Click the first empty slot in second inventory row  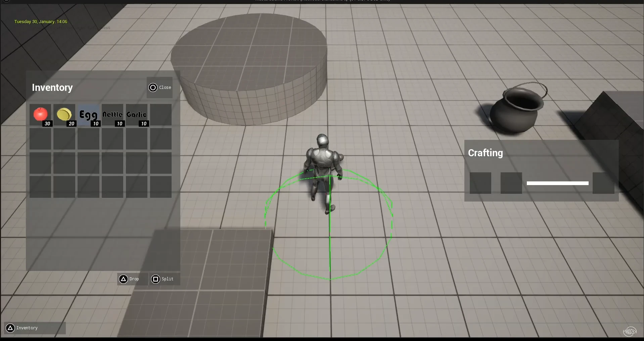(40, 139)
